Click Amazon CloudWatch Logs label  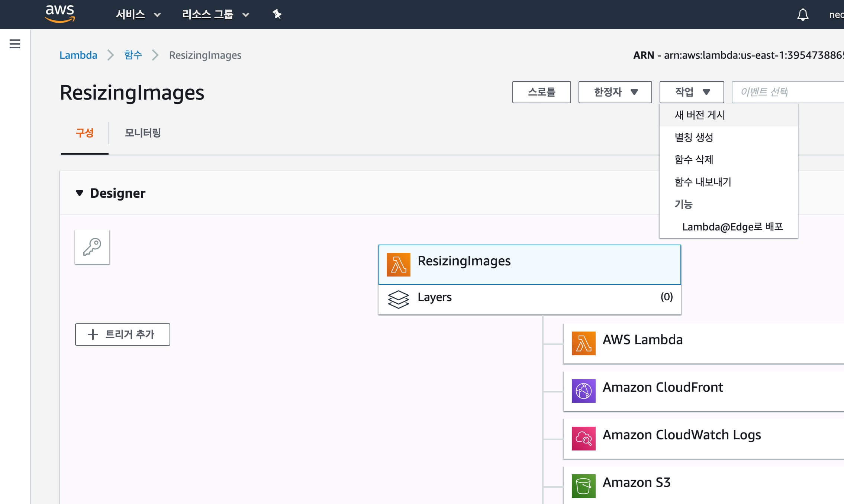pyautogui.click(x=682, y=435)
